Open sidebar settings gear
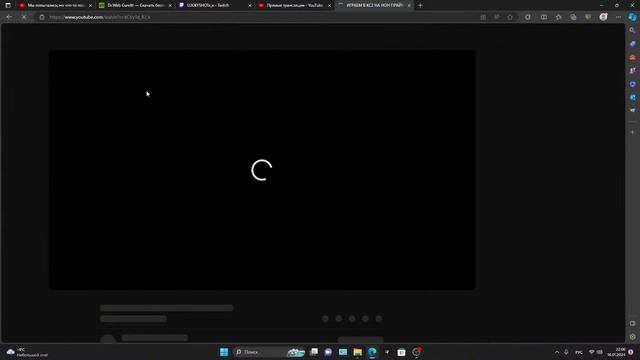The image size is (640, 360). pos(632,337)
